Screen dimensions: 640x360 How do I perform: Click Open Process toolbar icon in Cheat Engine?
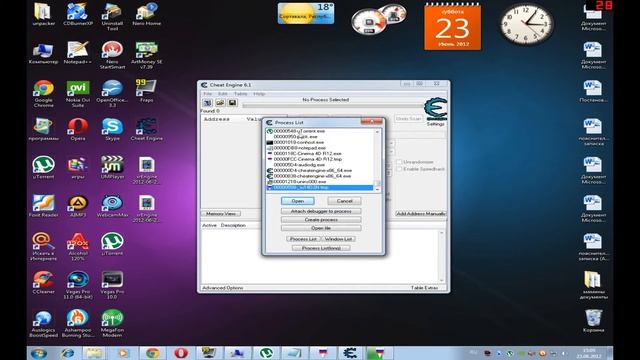click(207, 102)
